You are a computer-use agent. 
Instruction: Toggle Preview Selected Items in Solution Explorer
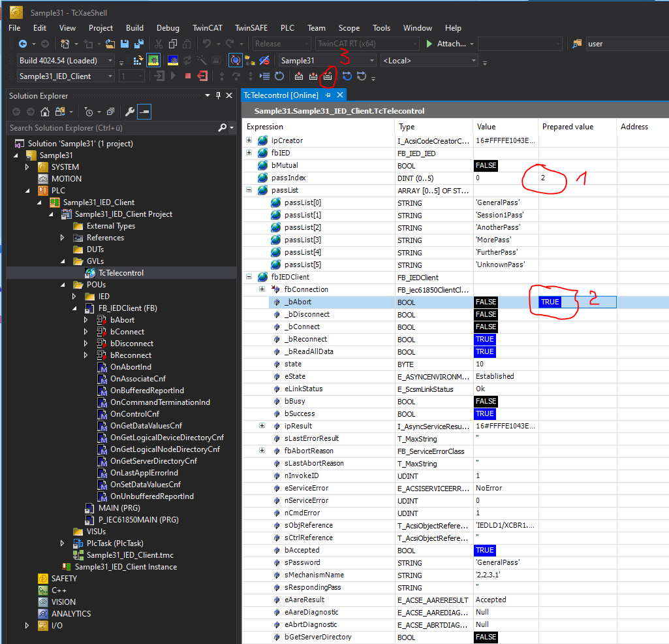144,112
